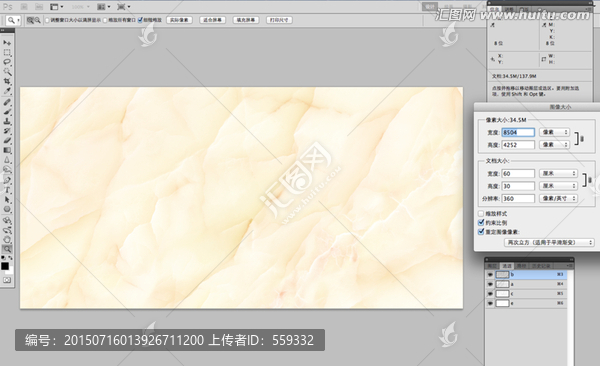600x366 pixels.
Task: Select the Type tool
Action: click(7, 190)
